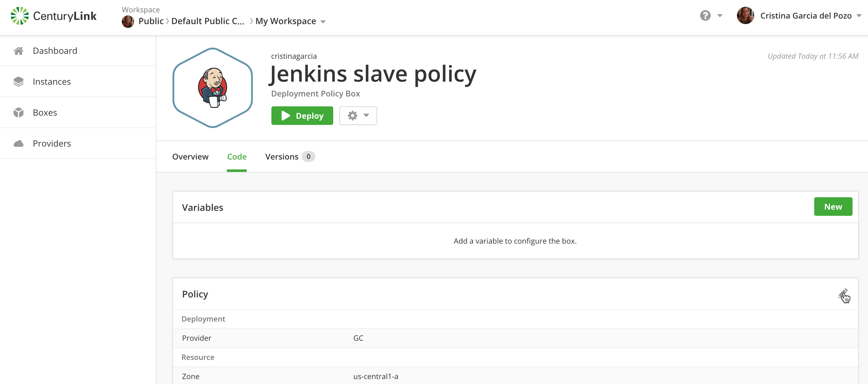Viewport: 868px width, 384px height.
Task: Click the cristinagarcia owner text
Action: (x=294, y=56)
